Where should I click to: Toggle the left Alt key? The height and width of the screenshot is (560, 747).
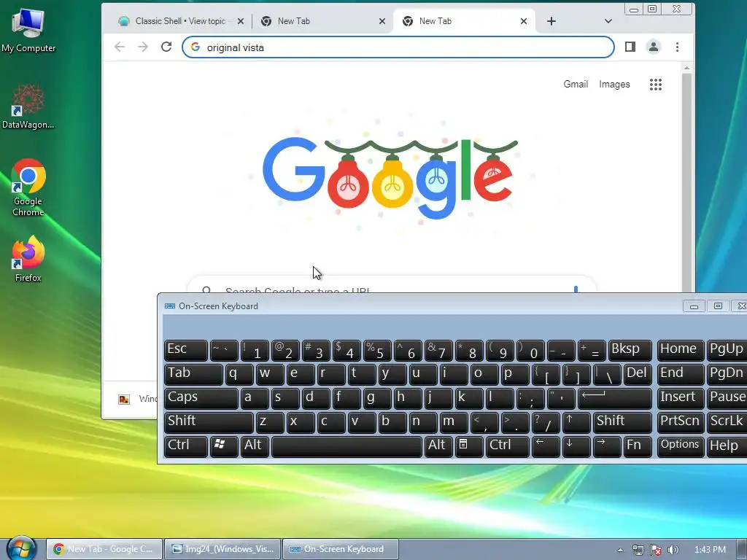tap(255, 446)
